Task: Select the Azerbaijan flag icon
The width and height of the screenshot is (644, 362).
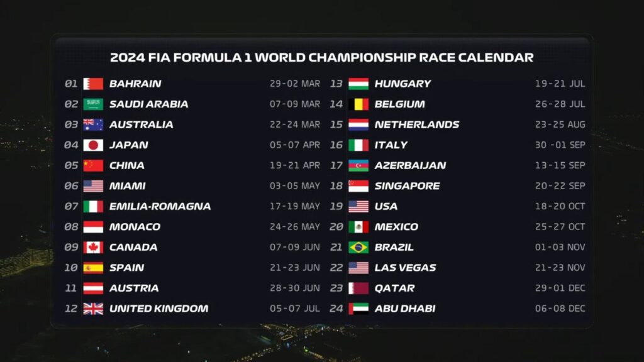Action: tap(358, 165)
